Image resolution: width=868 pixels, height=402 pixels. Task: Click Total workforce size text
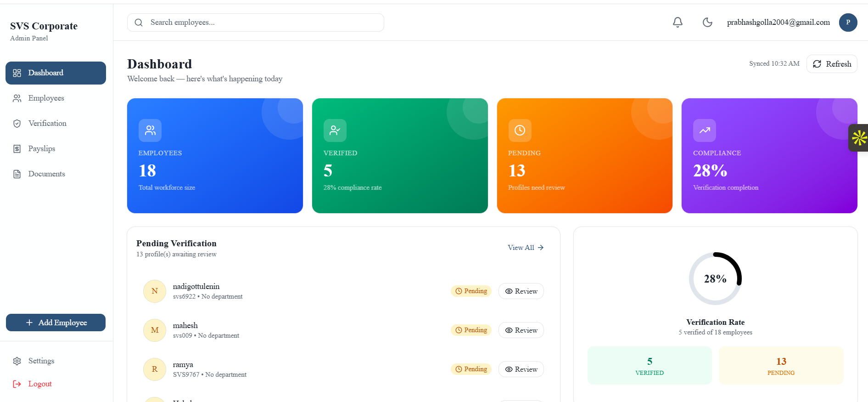click(x=167, y=188)
